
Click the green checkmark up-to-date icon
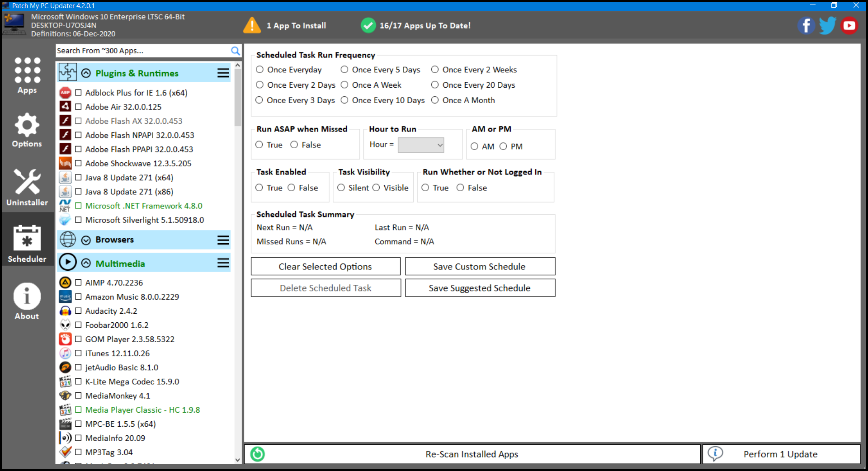pyautogui.click(x=368, y=25)
